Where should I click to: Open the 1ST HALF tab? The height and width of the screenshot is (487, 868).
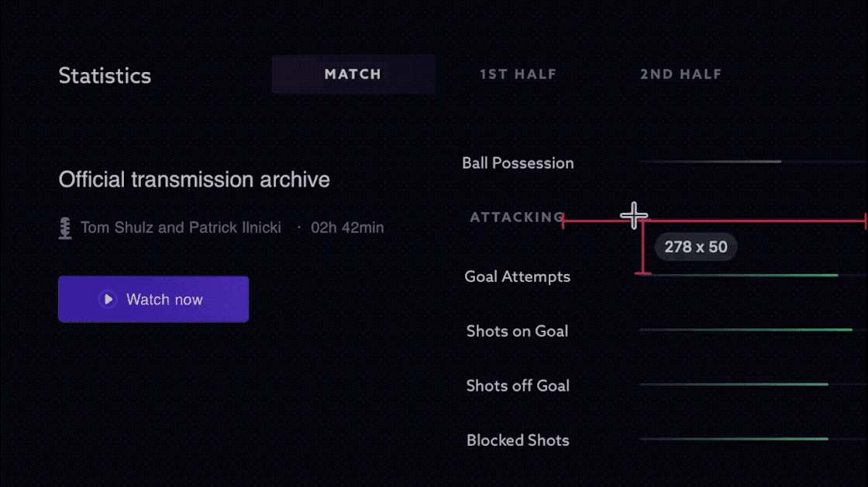click(x=518, y=75)
